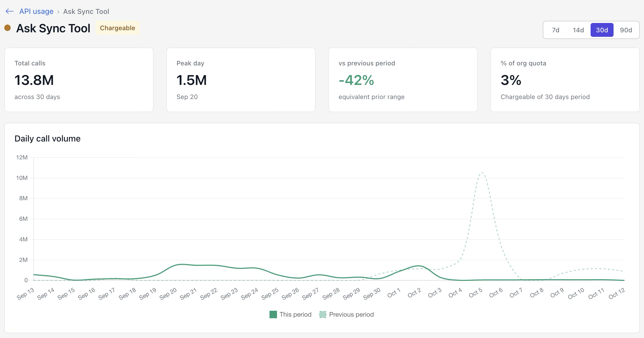Click the 'equivalent prior range' caption
The height and width of the screenshot is (338, 644).
tap(371, 97)
